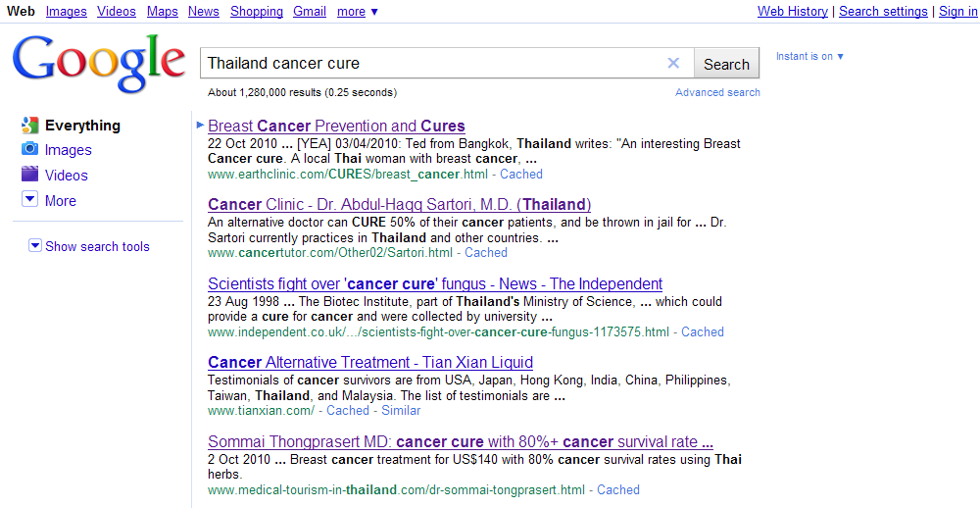Click the Google logo
Image resolution: width=980 pixels, height=508 pixels.
98,66
